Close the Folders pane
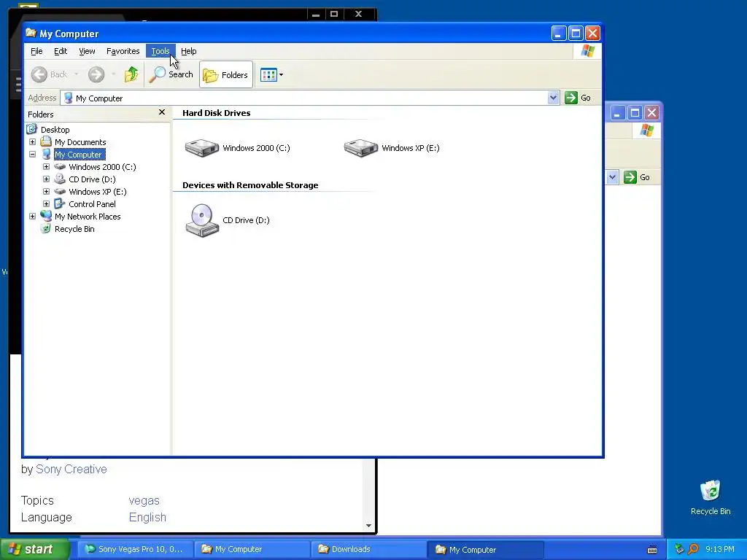 pyautogui.click(x=162, y=112)
